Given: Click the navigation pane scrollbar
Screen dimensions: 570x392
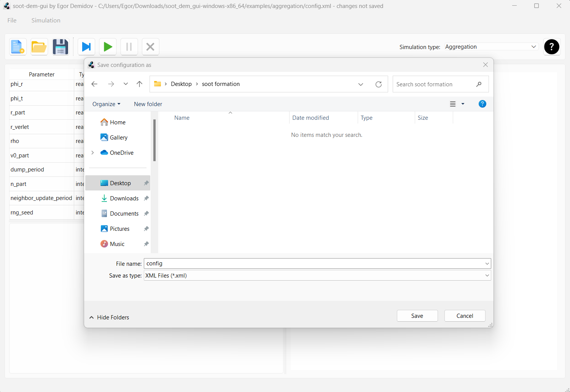Looking at the screenshot, I should point(154,140).
